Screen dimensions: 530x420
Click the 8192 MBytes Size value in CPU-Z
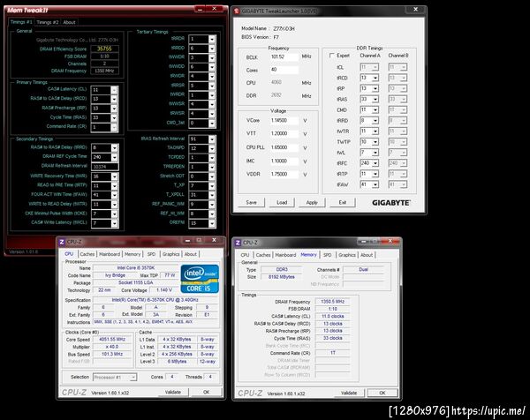[x=282, y=277]
